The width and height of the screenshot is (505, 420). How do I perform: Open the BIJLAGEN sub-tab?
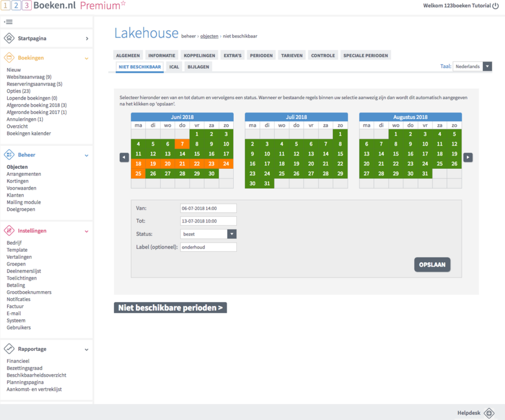pos(198,67)
